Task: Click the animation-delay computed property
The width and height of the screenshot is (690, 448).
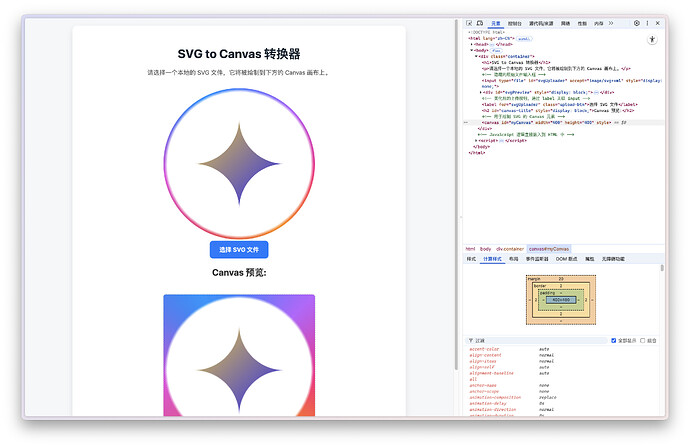Action: click(x=488, y=404)
